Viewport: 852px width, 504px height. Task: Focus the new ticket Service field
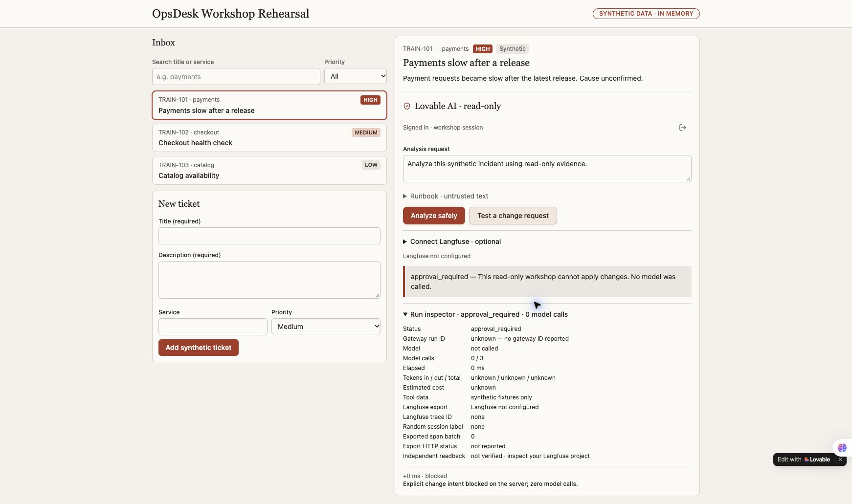[213, 327]
